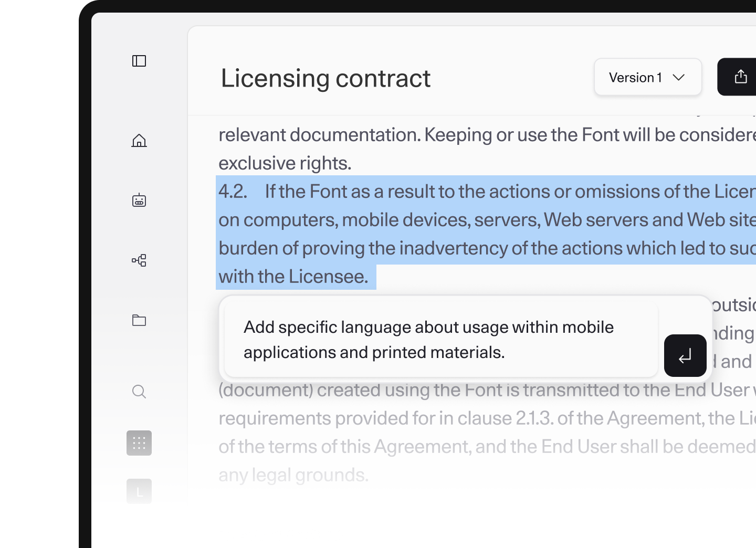
Task: Open the workflow diagram icon
Action: click(139, 260)
